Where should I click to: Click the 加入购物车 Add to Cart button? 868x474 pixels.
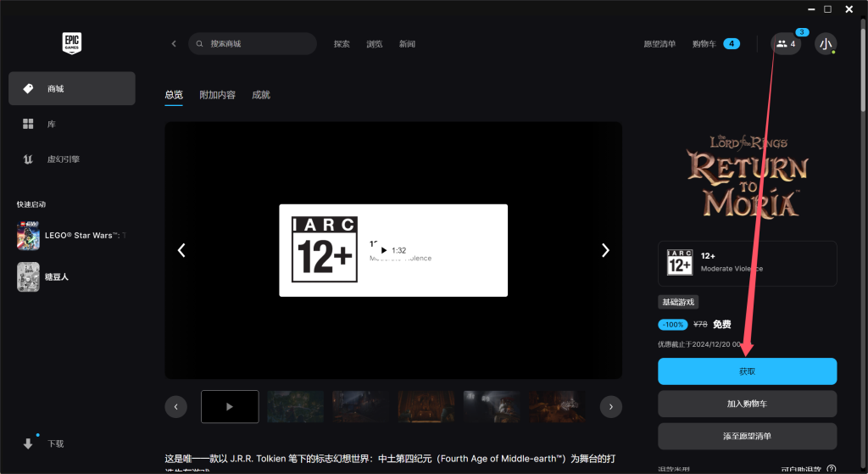[x=748, y=404]
